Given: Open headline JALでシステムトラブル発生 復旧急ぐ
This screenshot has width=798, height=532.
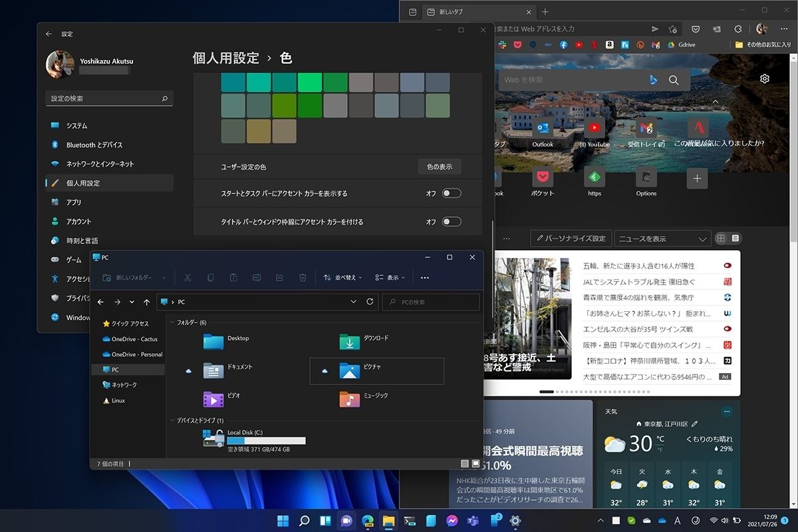Looking at the screenshot, I should coord(639,281).
